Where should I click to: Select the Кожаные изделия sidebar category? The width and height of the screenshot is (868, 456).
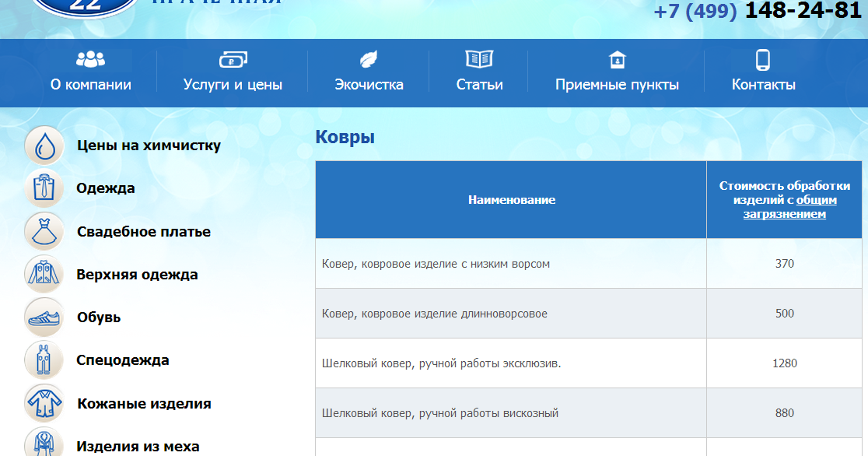145,403
